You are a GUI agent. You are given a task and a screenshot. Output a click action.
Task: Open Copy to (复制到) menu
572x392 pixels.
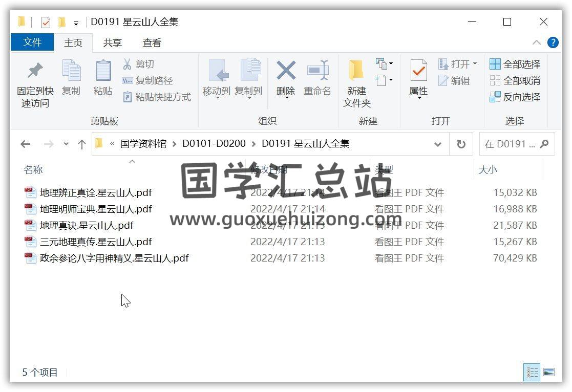click(x=248, y=79)
